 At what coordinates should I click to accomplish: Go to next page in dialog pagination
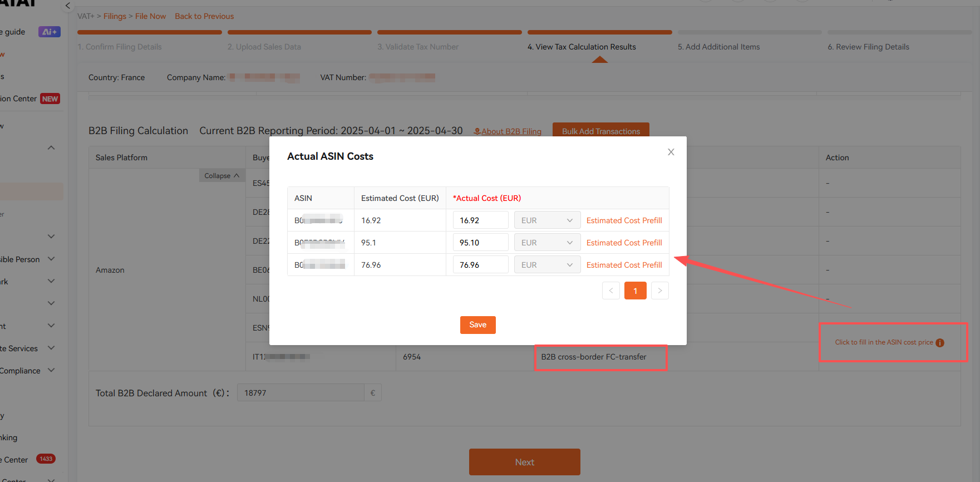[660, 291]
